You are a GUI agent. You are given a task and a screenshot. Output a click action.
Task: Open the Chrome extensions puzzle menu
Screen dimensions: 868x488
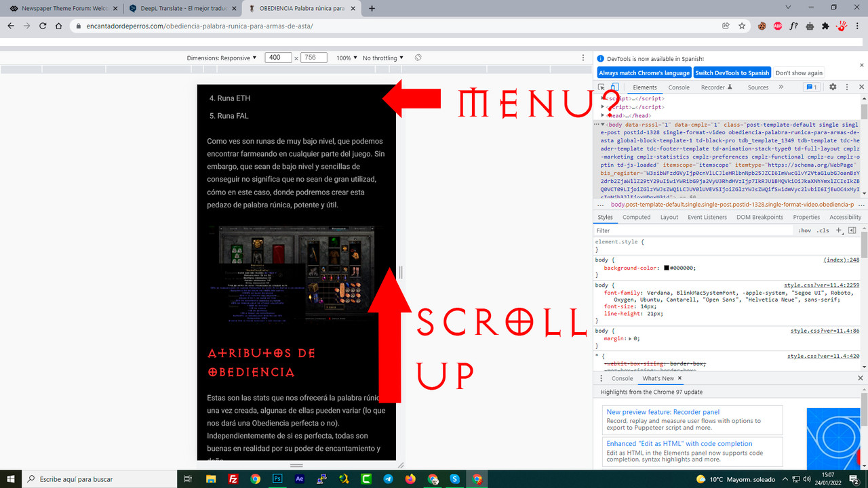(x=825, y=26)
